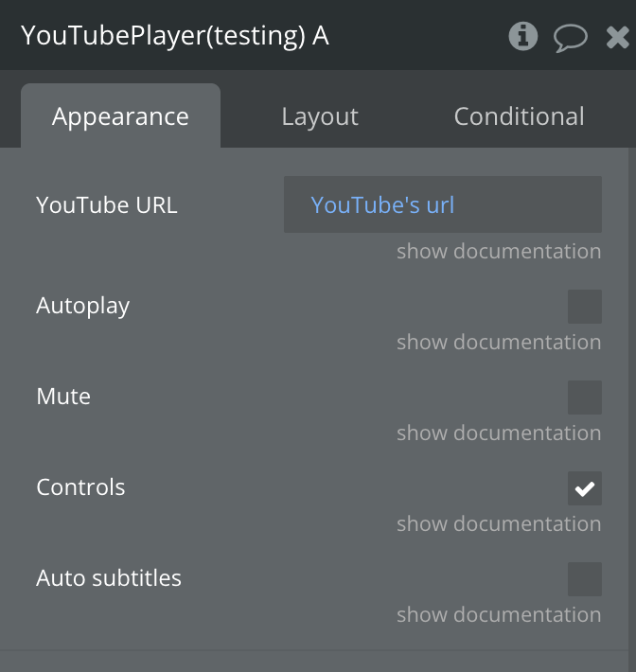
Task: Open the Layout tab
Action: pyautogui.click(x=320, y=116)
